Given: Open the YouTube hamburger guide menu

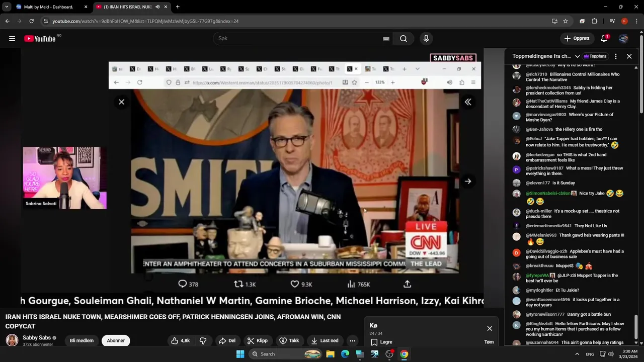Looking at the screenshot, I should pos(12,39).
